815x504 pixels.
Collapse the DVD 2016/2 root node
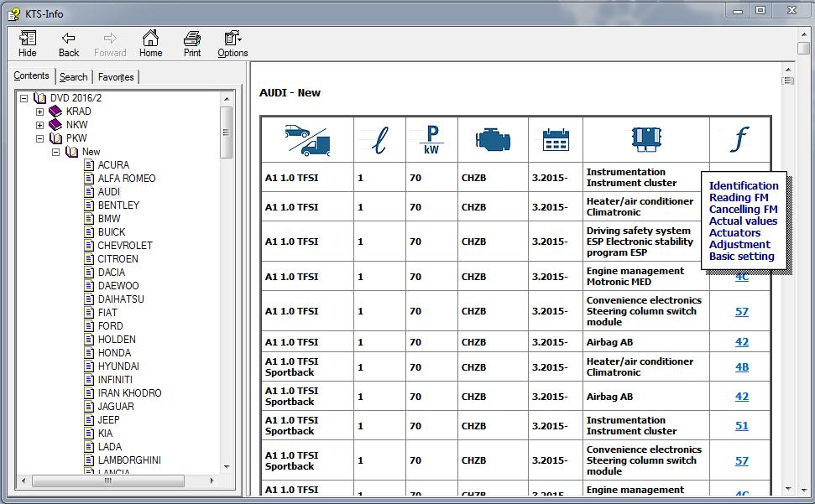point(24,98)
